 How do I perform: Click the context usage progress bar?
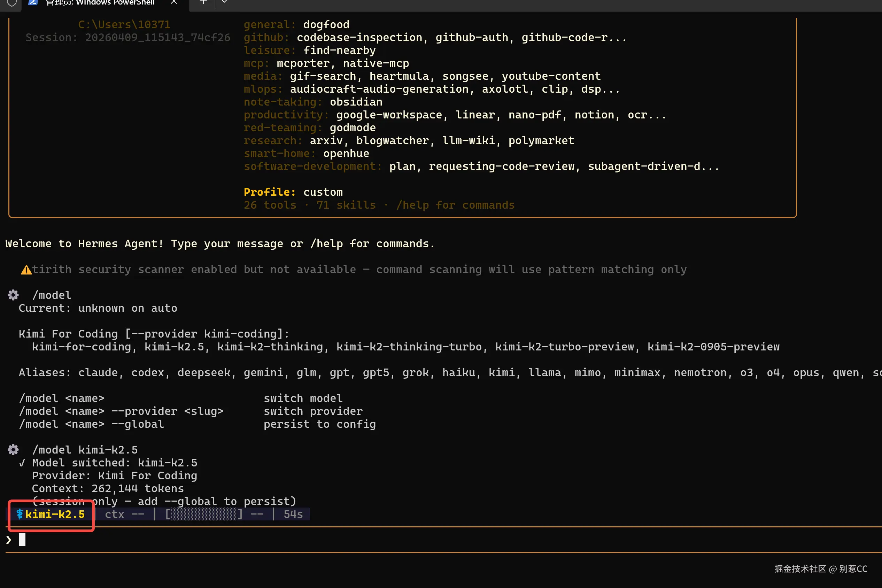[204, 514]
